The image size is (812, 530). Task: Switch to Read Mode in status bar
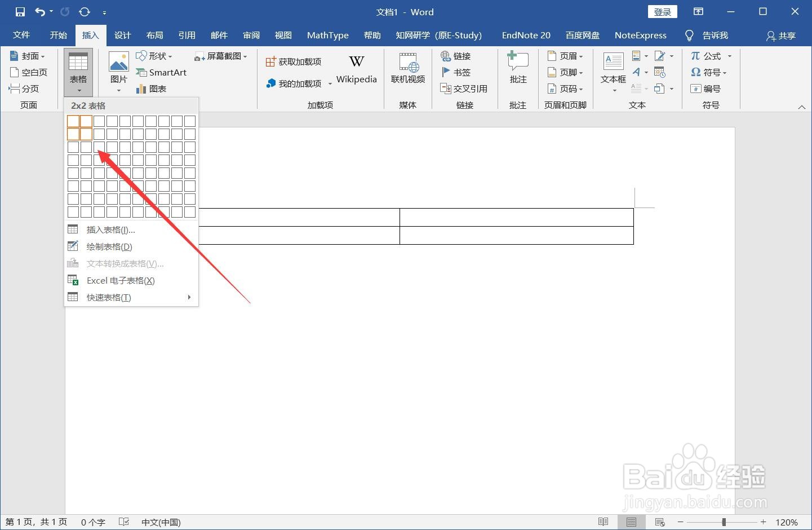tap(603, 522)
